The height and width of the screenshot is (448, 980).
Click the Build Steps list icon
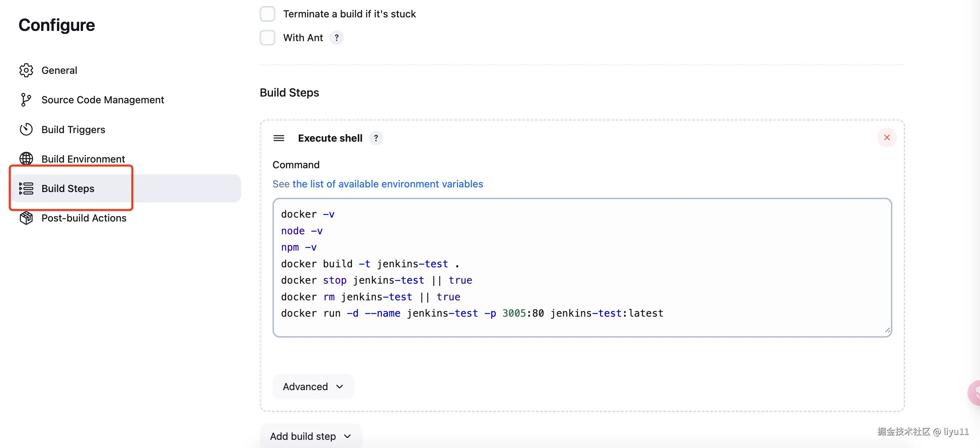pyautogui.click(x=26, y=189)
